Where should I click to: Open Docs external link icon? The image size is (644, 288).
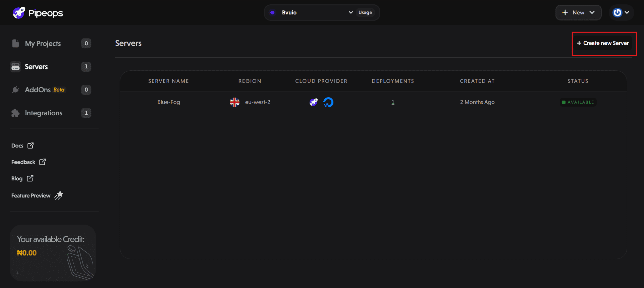[x=31, y=146]
